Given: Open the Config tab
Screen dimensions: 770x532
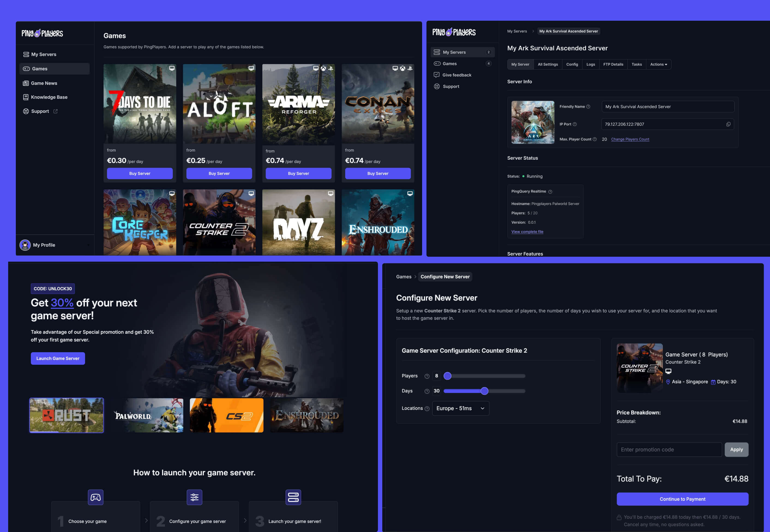Looking at the screenshot, I should (572, 64).
